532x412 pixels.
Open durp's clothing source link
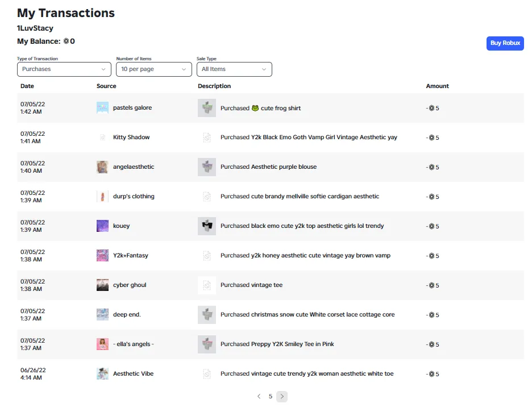134,196
